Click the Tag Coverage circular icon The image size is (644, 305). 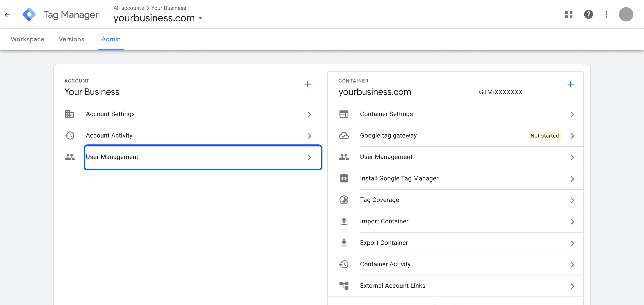(x=344, y=200)
